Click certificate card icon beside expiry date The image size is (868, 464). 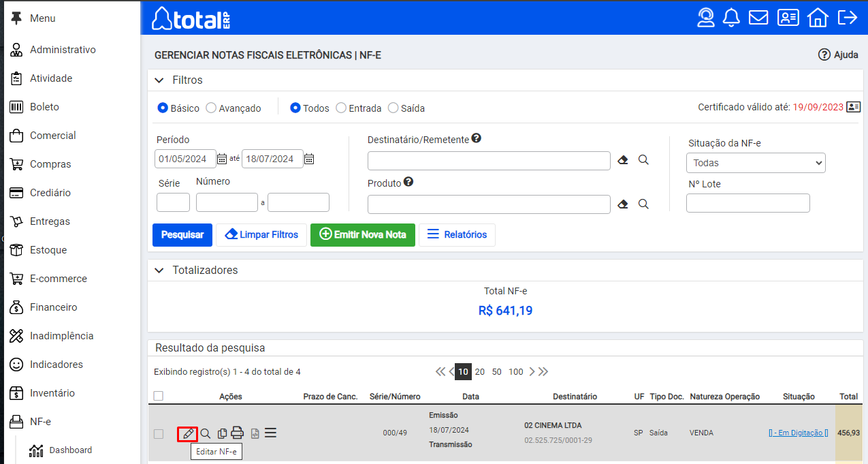point(854,107)
